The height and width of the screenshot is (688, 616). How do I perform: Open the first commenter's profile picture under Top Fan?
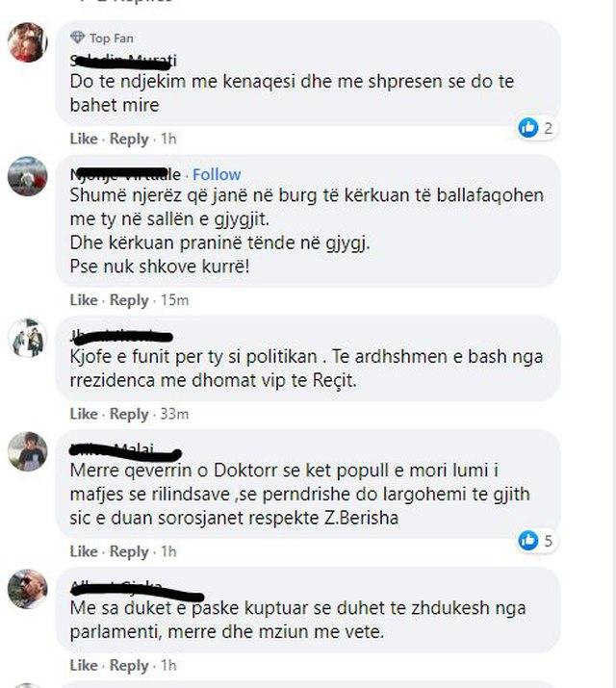pos(28,42)
